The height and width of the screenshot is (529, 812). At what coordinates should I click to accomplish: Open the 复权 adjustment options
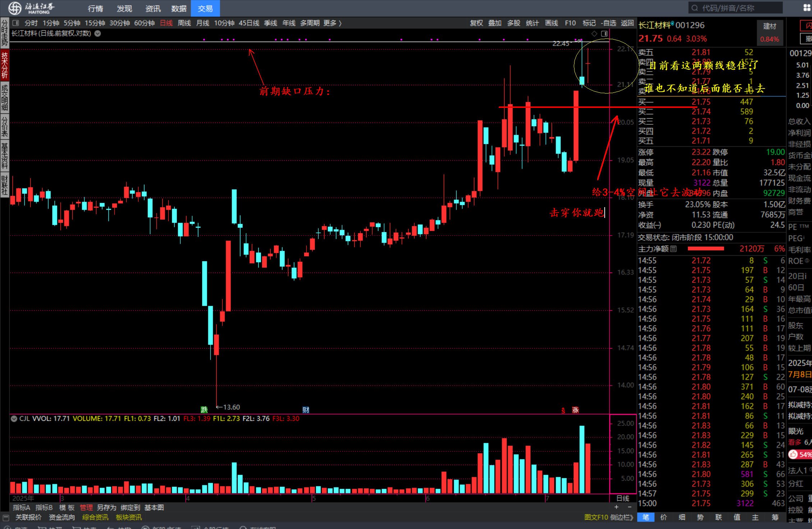pyautogui.click(x=476, y=23)
